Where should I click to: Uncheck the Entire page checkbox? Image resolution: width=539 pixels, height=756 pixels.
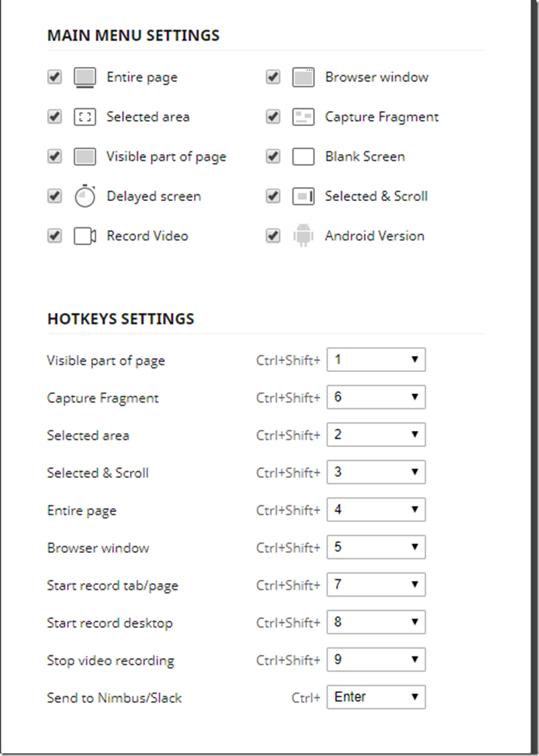coord(54,76)
